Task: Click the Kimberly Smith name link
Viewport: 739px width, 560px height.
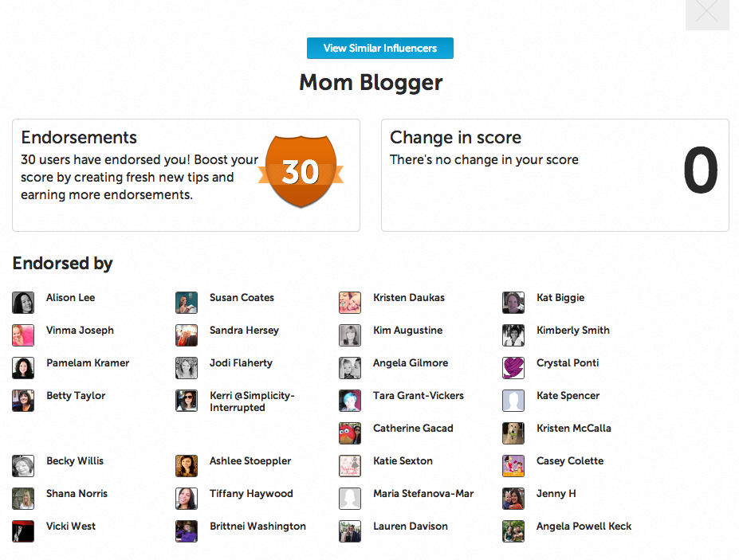Action: point(573,330)
